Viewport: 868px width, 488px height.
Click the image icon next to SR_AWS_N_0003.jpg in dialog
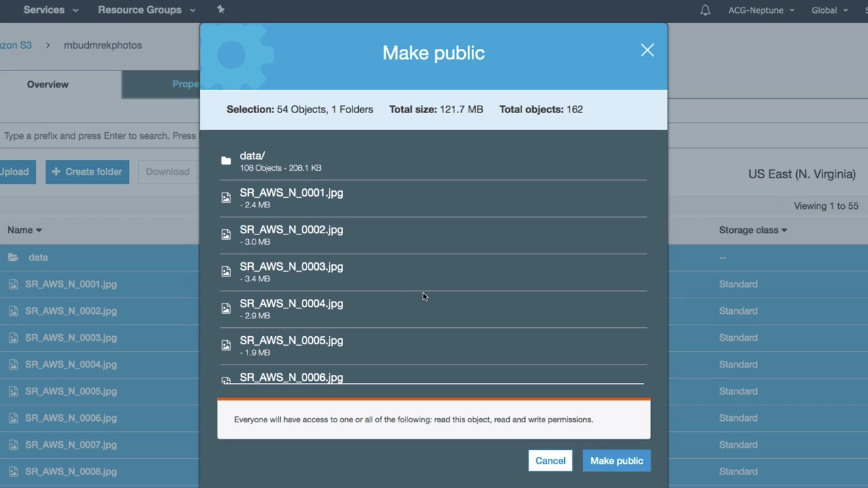point(226,271)
